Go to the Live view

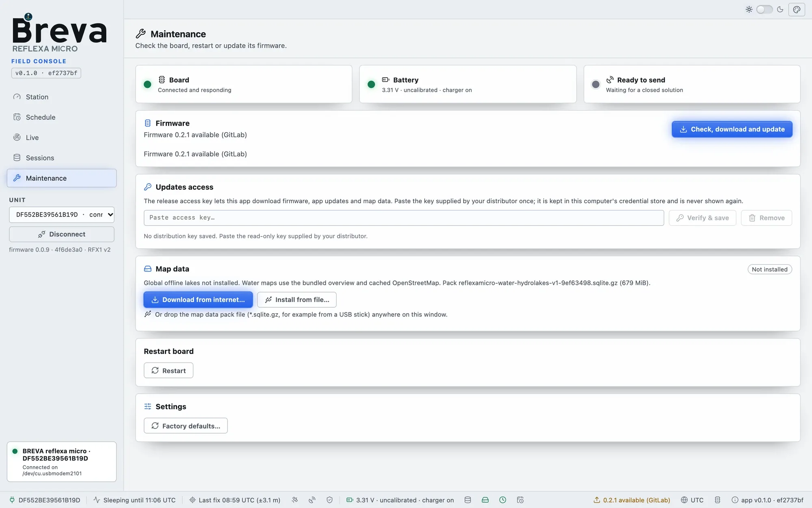point(62,137)
